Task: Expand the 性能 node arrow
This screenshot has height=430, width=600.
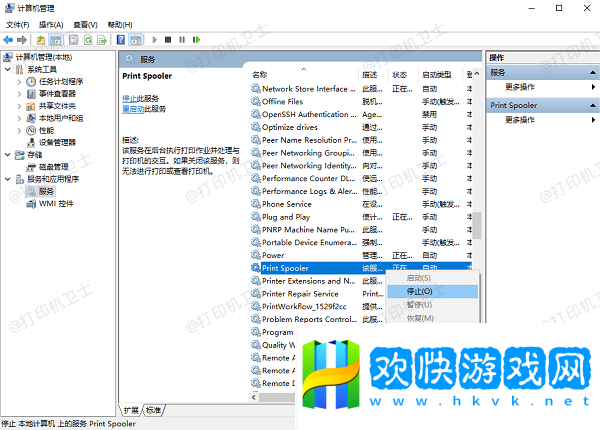Action: tap(19, 130)
